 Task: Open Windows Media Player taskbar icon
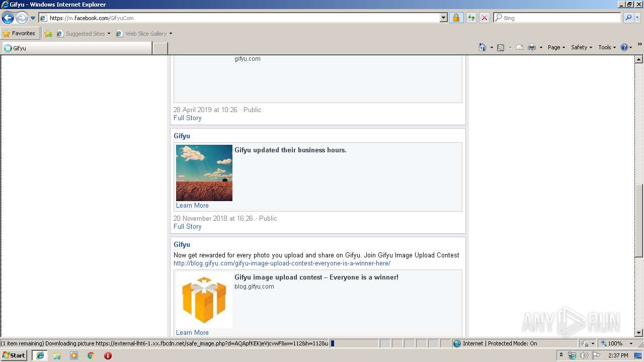click(x=74, y=355)
